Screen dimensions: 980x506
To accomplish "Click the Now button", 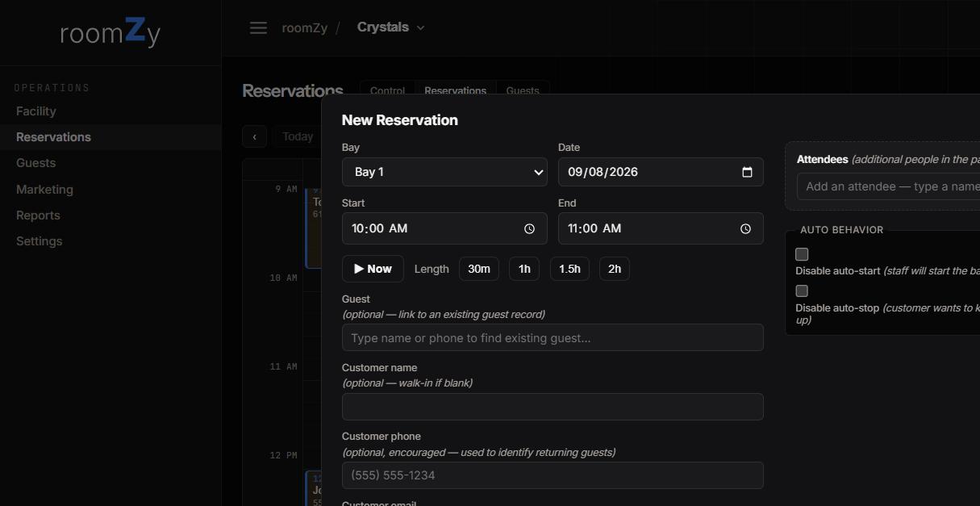I will (373, 269).
